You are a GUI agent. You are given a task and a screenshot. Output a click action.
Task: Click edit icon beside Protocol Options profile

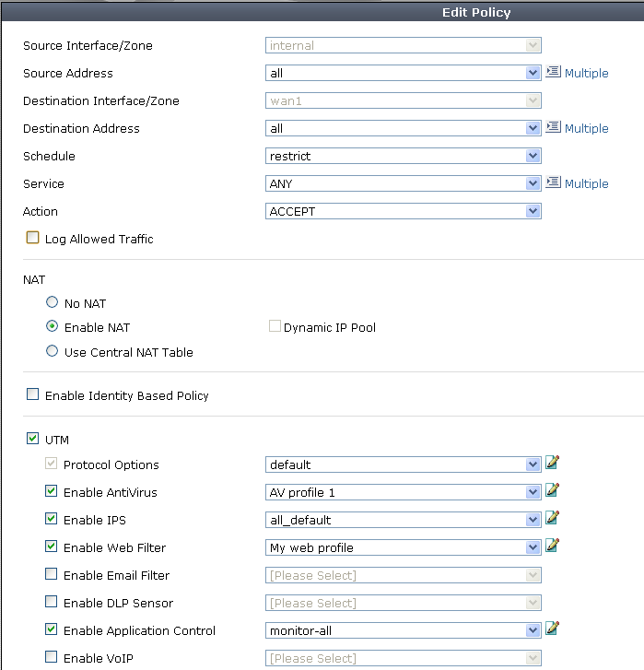coord(553,463)
